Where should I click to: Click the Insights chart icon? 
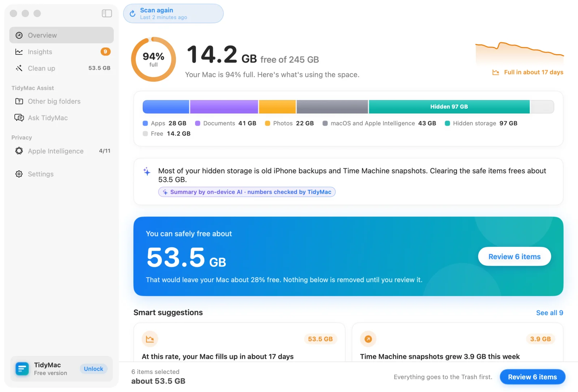[x=19, y=52]
